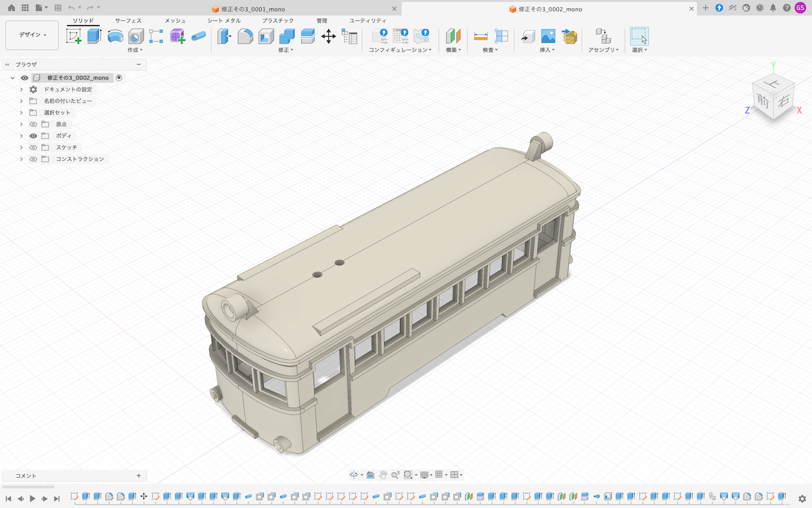Show the スケッチ folder with its eye icon
812x508 pixels.
pyautogui.click(x=33, y=148)
